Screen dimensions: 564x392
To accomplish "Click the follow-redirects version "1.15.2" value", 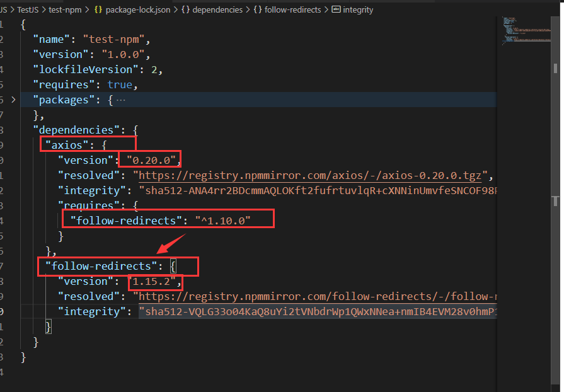I will point(154,281).
